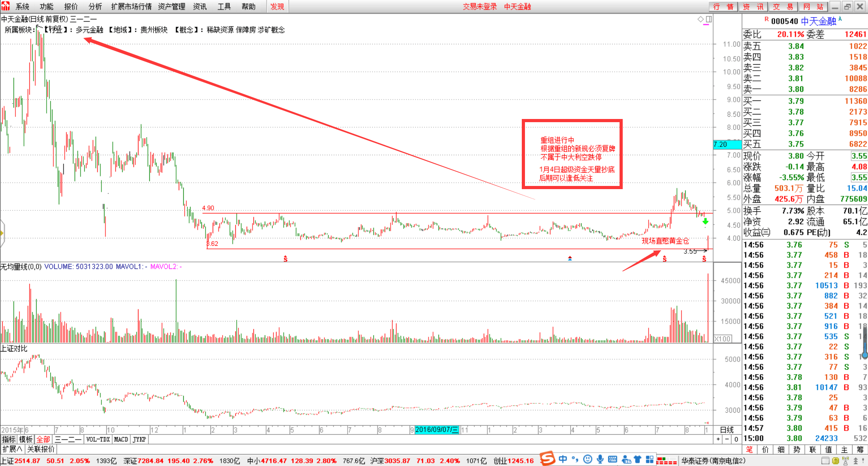This screenshot has width=868, height=466.
Task: Click the A-share marker after 中天金融
Action: pos(840,19)
